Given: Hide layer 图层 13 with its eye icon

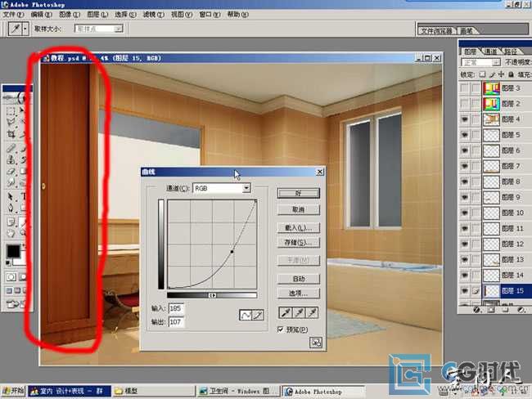Looking at the screenshot, I should (x=465, y=260).
